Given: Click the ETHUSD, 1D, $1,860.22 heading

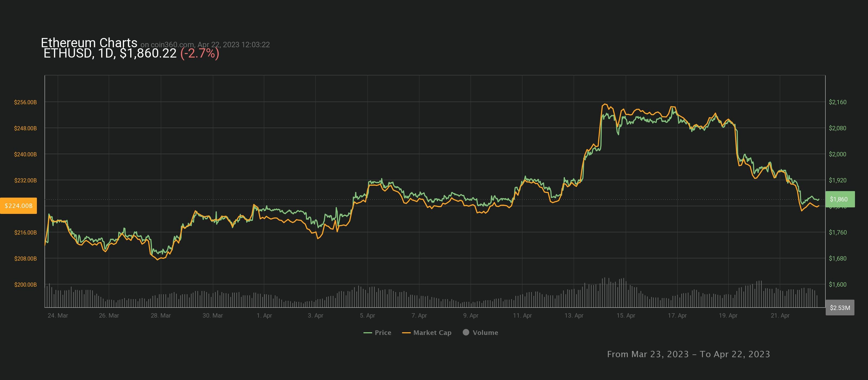Looking at the screenshot, I should pyautogui.click(x=110, y=53).
